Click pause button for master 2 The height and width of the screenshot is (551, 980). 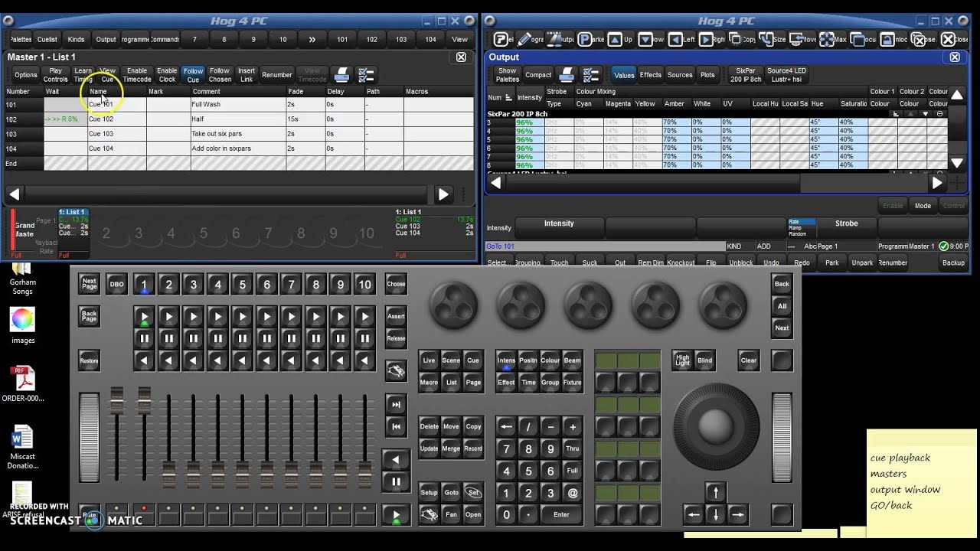click(168, 338)
